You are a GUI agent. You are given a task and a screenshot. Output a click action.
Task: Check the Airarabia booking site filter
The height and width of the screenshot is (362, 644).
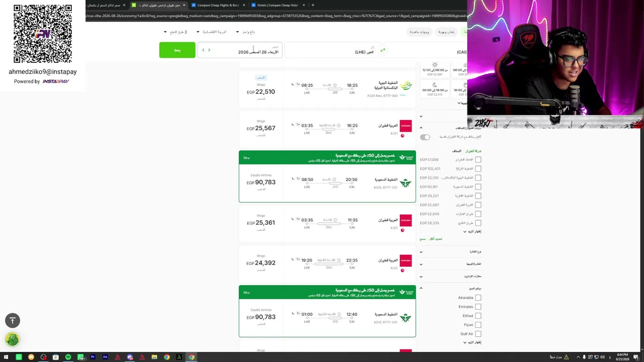pos(478,298)
